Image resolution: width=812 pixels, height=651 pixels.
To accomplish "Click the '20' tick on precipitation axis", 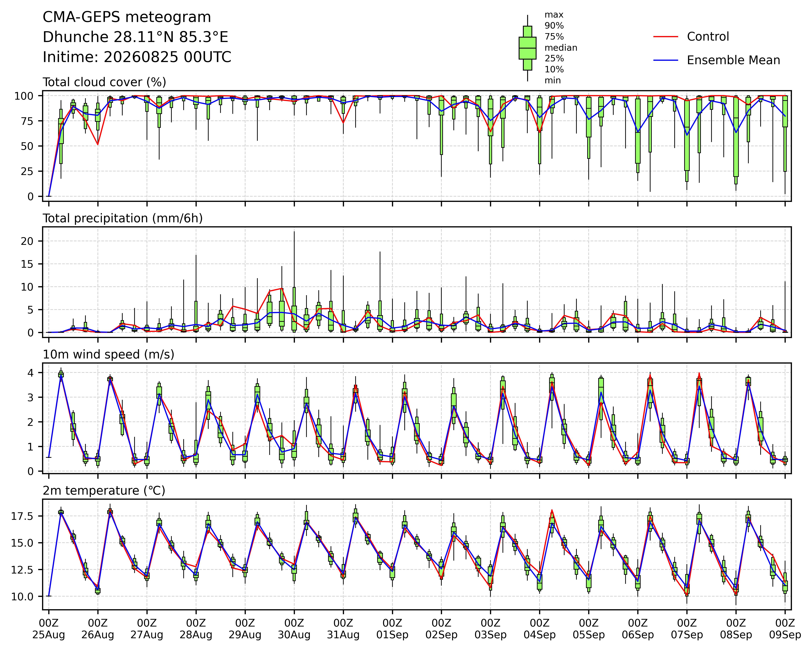I will click(27, 241).
